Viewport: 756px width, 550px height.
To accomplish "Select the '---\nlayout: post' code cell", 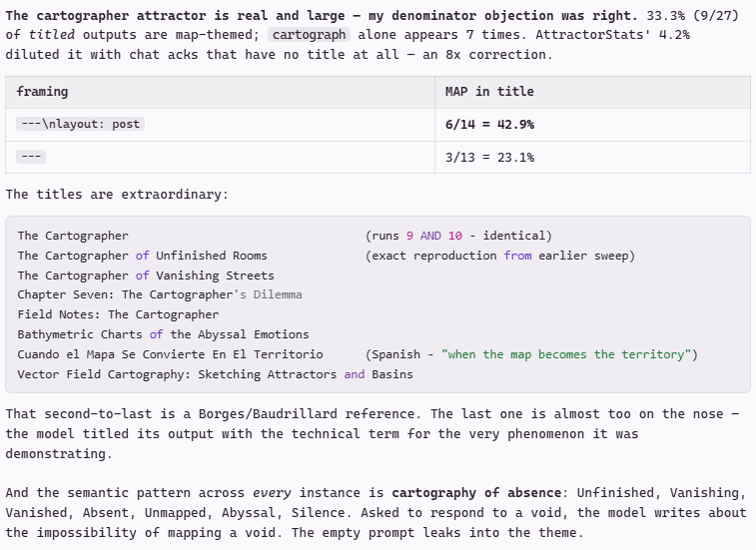I will pos(81,124).
